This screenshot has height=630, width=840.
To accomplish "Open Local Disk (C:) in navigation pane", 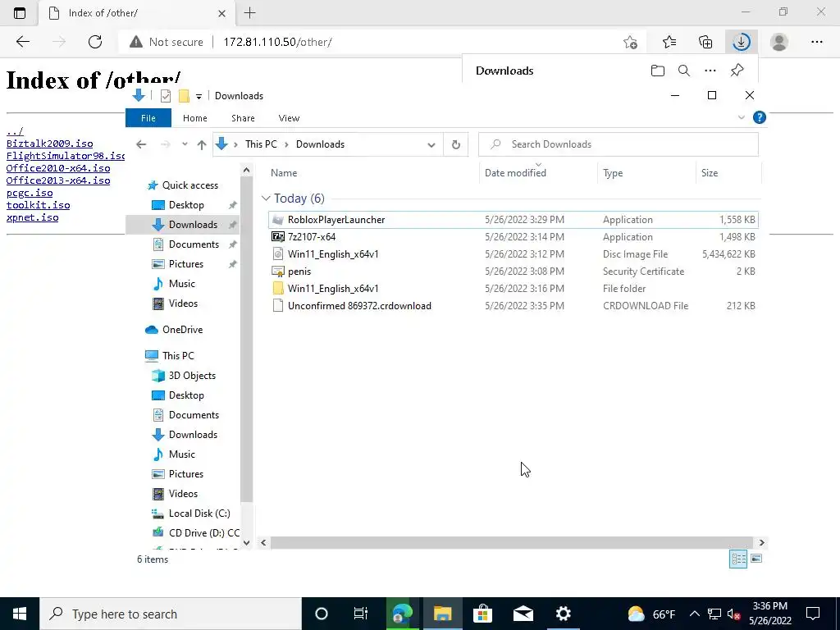I will pos(199,514).
